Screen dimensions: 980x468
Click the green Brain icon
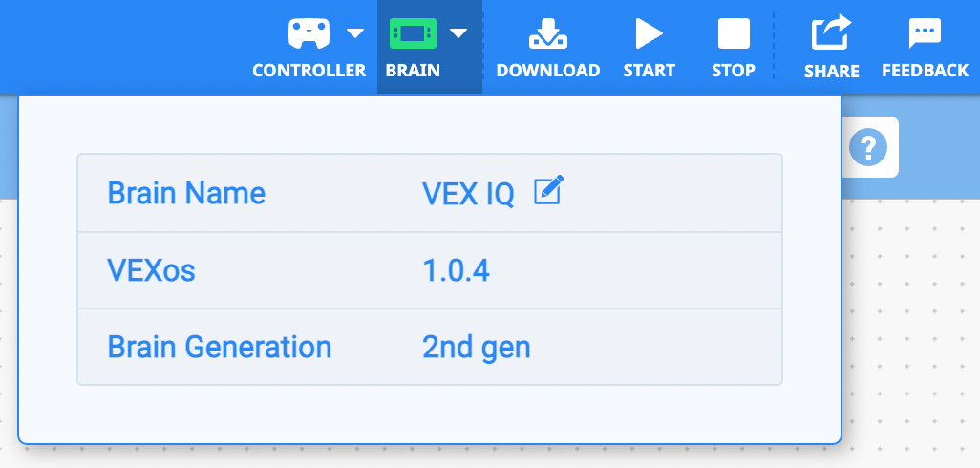[x=413, y=33]
